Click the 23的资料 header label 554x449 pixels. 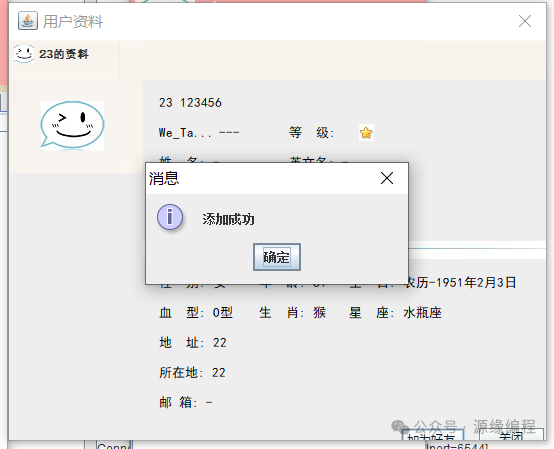(64, 54)
